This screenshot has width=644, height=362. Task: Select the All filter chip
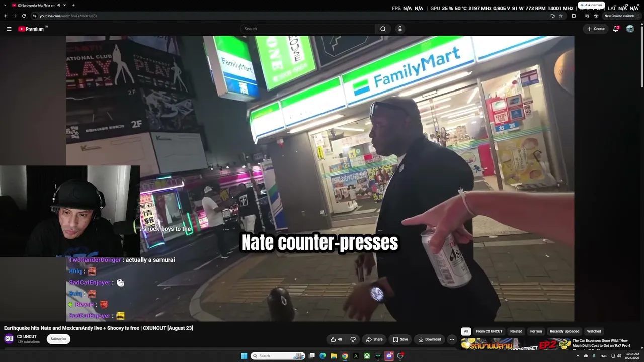click(x=466, y=331)
